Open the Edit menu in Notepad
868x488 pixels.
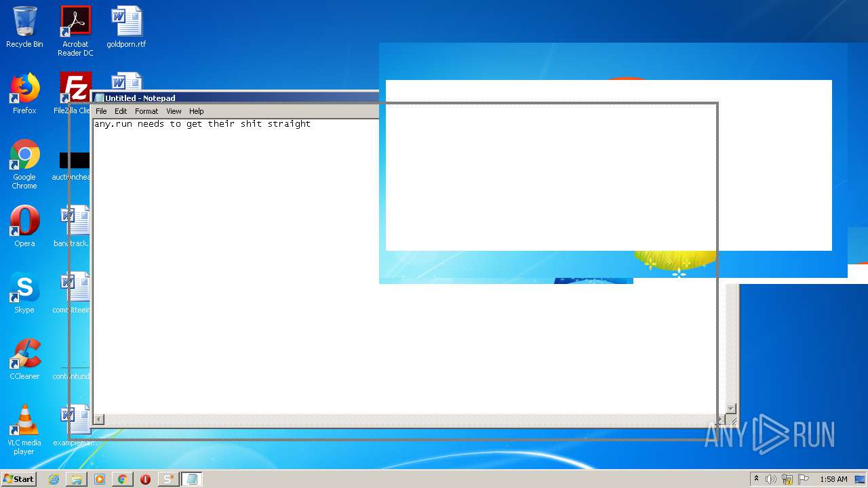pyautogui.click(x=121, y=111)
